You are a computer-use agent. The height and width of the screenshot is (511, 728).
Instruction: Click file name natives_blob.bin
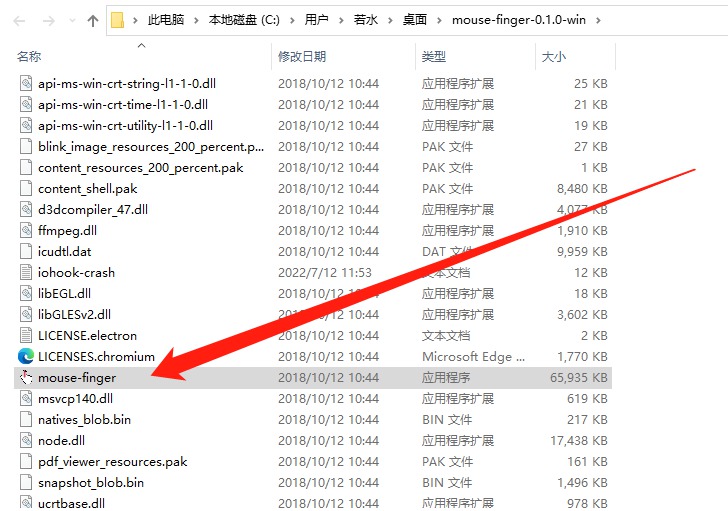click(84, 420)
